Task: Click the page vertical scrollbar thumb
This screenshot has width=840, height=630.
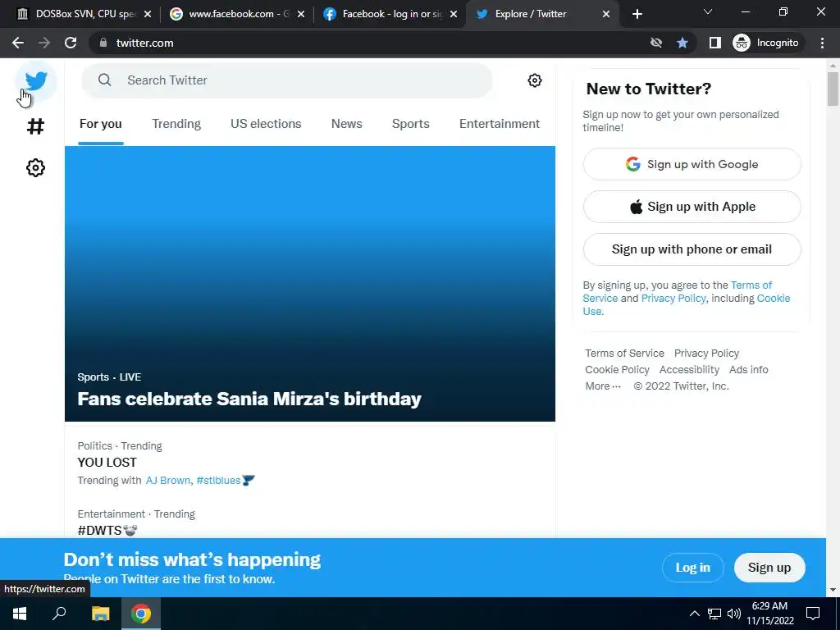Action: pyautogui.click(x=833, y=89)
